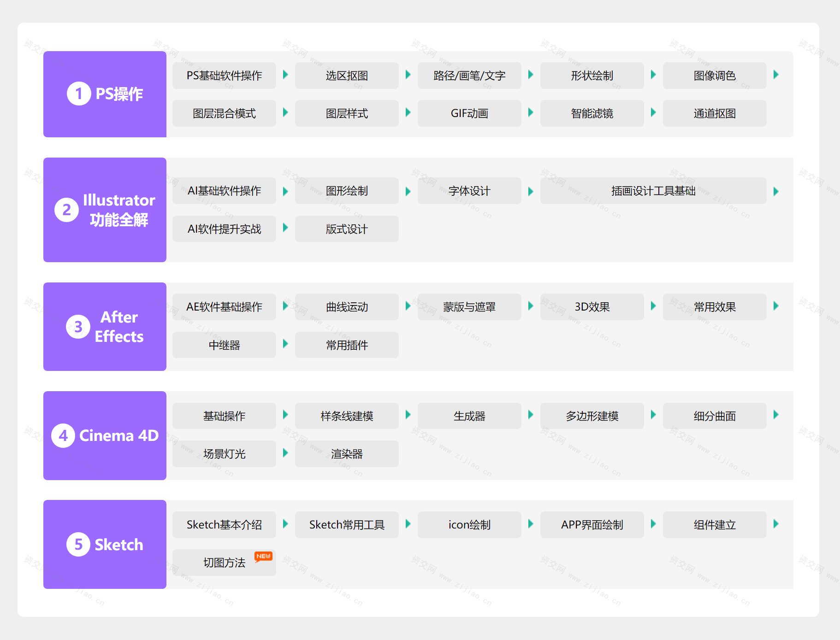Click the green arrow after 中继器
840x640 pixels.
(x=285, y=344)
